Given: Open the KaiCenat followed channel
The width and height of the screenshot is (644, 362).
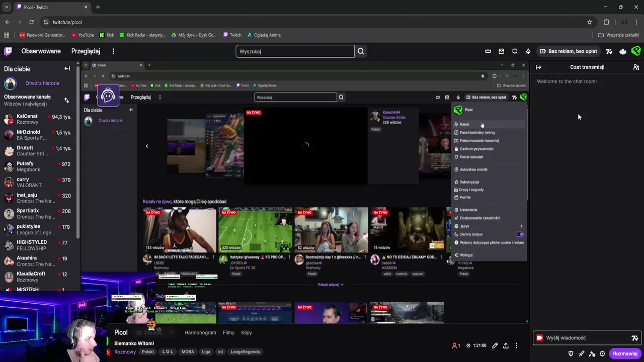Looking at the screenshot, I should pos(38,119).
